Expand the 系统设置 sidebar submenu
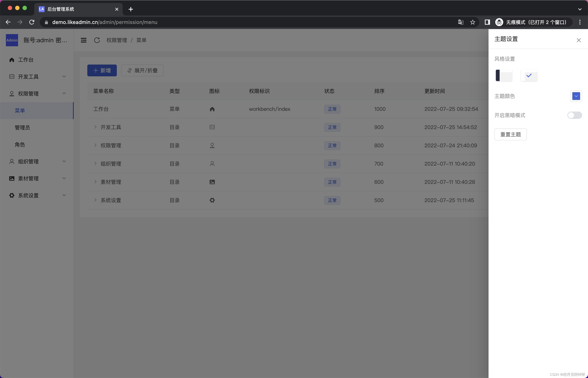Image resolution: width=588 pixels, height=378 pixels. [37, 195]
